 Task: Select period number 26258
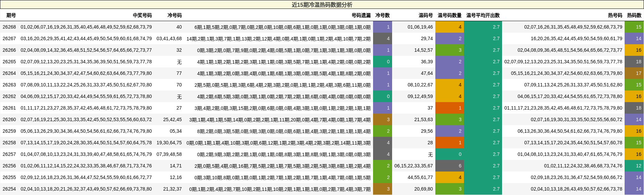9,143
